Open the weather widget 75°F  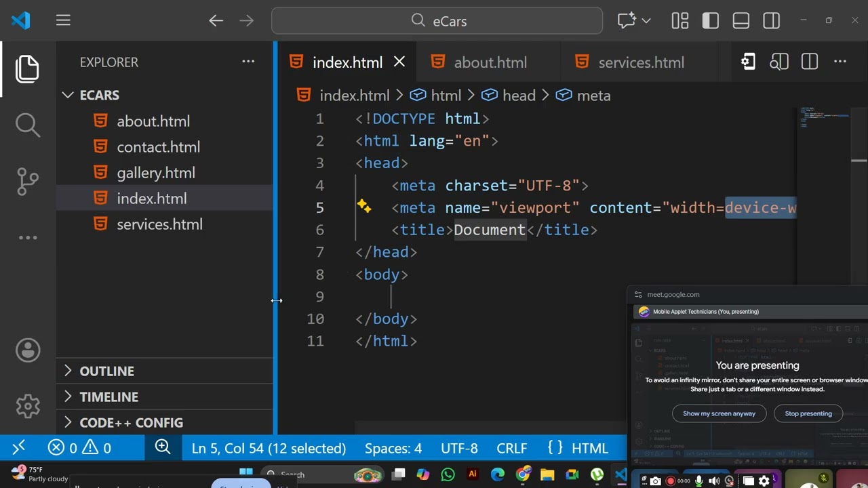(39, 474)
